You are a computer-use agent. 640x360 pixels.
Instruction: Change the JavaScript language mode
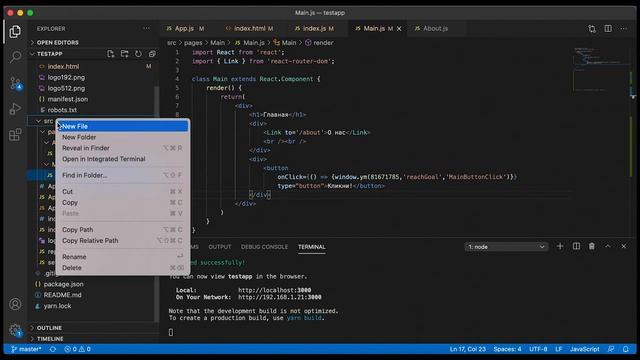coord(584,349)
